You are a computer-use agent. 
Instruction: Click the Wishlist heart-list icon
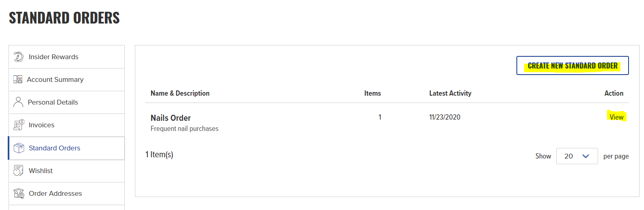18,171
